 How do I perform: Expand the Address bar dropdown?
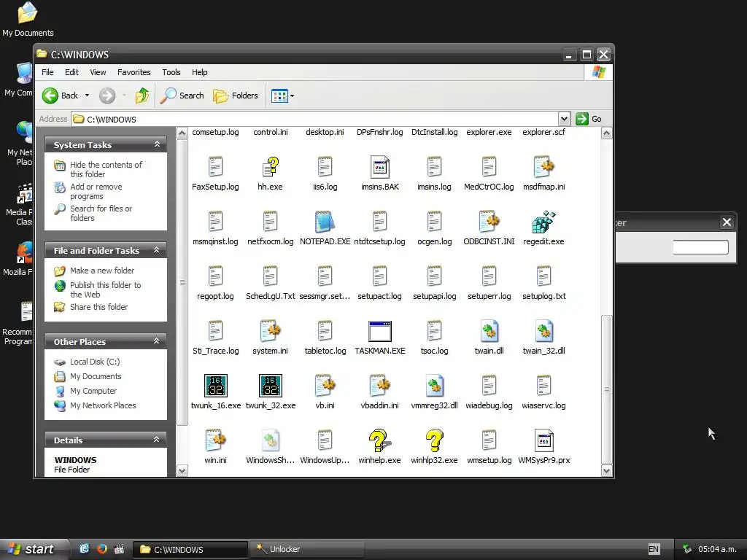tap(564, 119)
